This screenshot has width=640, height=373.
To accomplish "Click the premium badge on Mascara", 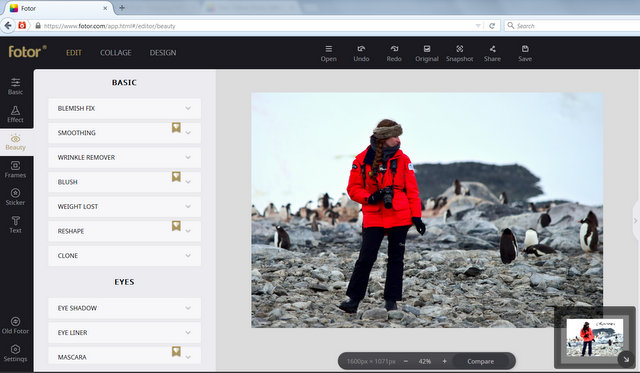I will (176, 352).
